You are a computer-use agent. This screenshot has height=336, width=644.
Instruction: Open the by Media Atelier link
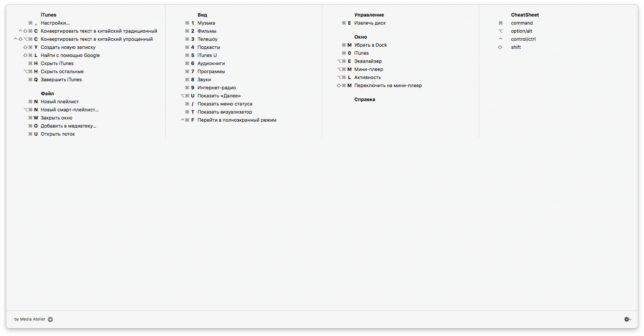coord(30,319)
